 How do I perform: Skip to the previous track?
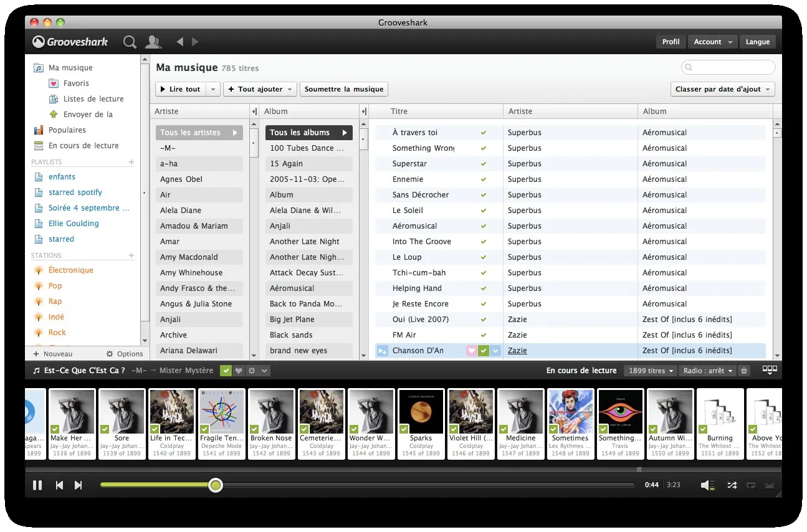pyautogui.click(x=59, y=485)
